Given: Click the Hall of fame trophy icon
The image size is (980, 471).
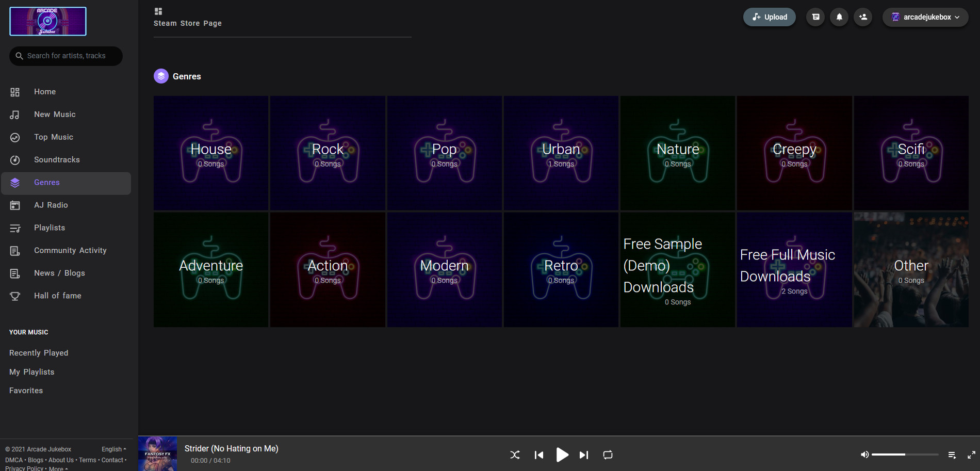Looking at the screenshot, I should point(15,296).
